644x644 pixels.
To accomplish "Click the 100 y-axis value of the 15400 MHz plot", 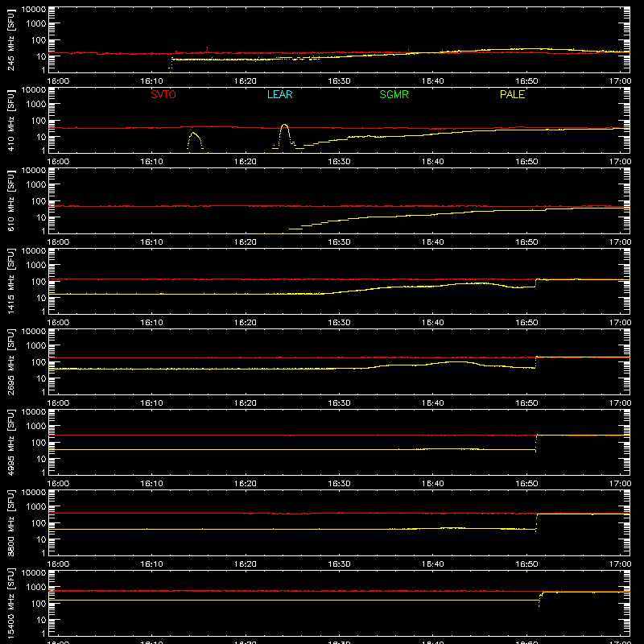I will click(x=39, y=604).
